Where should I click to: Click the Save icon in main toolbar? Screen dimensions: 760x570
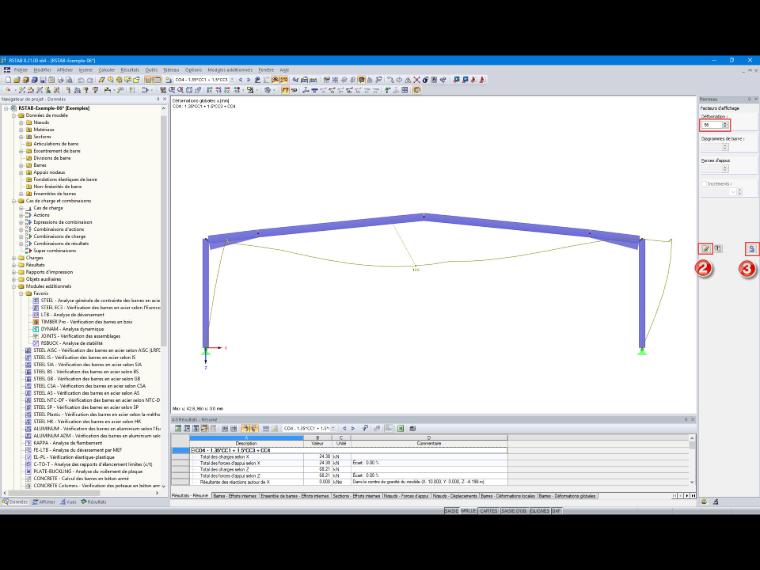click(43, 80)
